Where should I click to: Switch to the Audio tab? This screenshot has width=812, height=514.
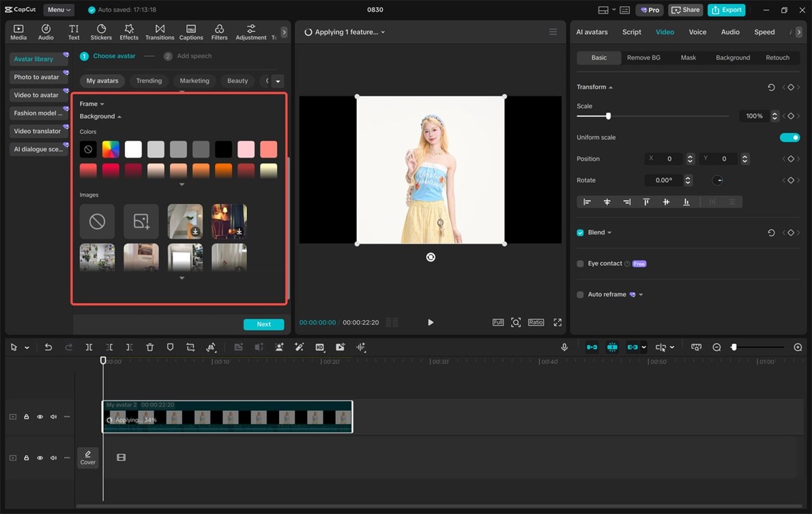(x=730, y=32)
